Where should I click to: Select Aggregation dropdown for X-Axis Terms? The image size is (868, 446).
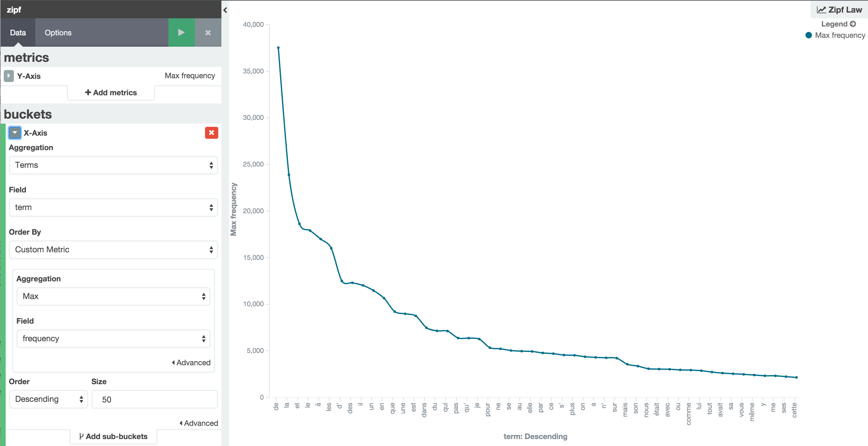pos(111,165)
